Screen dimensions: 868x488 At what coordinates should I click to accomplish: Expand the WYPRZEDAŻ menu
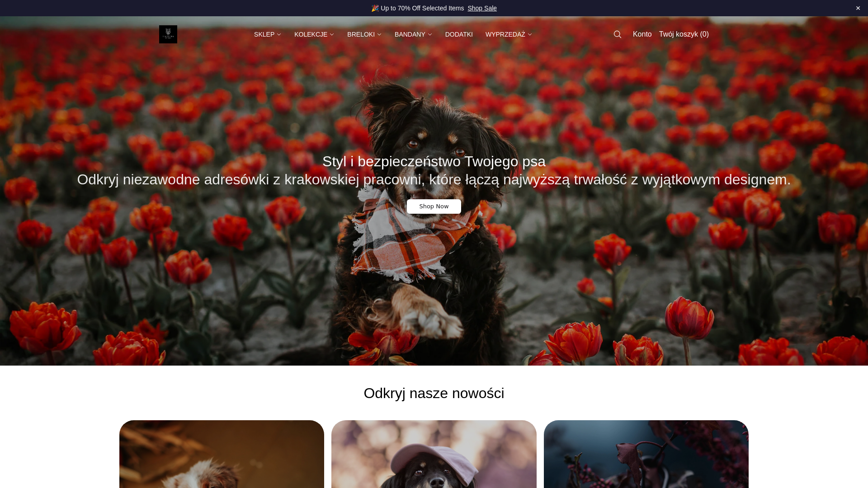[509, 34]
